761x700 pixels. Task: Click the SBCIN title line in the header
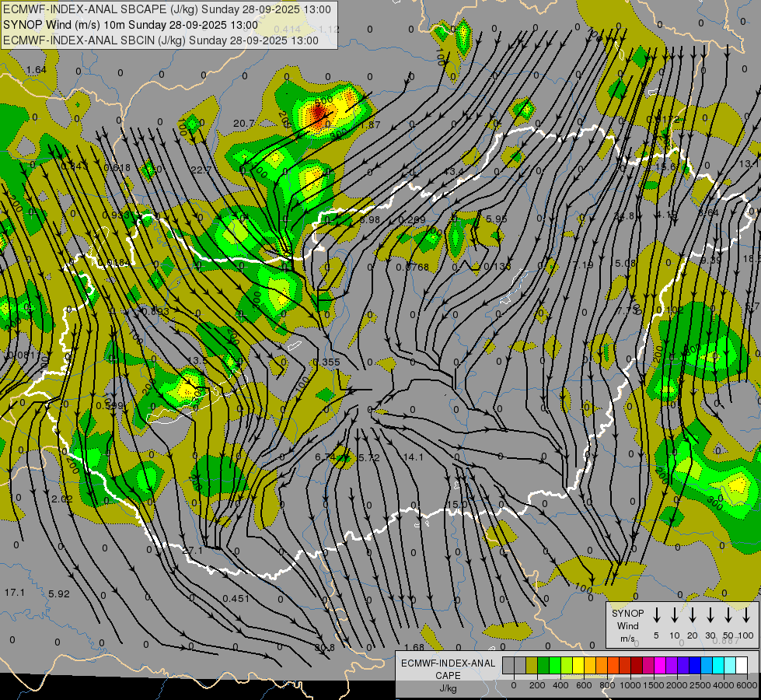tap(161, 40)
